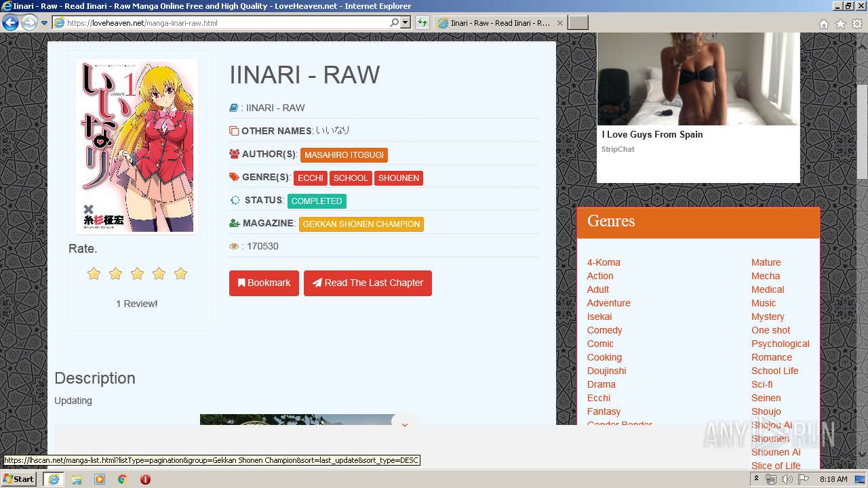
Task: Open the Sci-fi genre link
Action: point(762,384)
